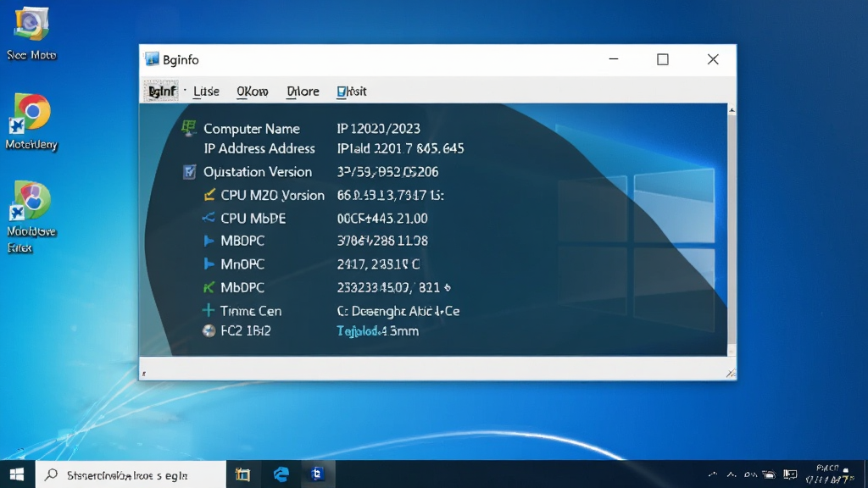Select the Tinme Cen label

pos(251,310)
